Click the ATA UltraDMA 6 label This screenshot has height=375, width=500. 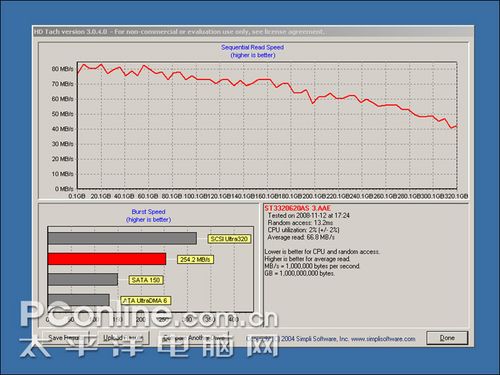click(146, 301)
